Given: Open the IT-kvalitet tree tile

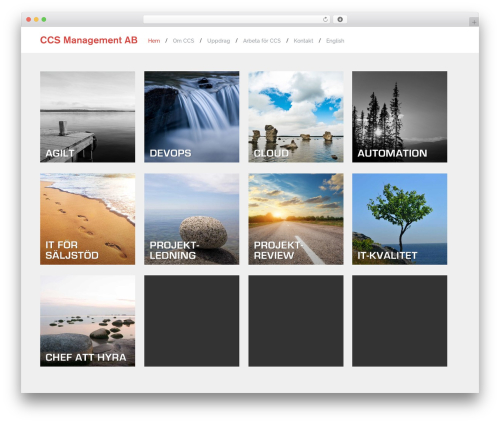Looking at the screenshot, I should click(x=400, y=219).
